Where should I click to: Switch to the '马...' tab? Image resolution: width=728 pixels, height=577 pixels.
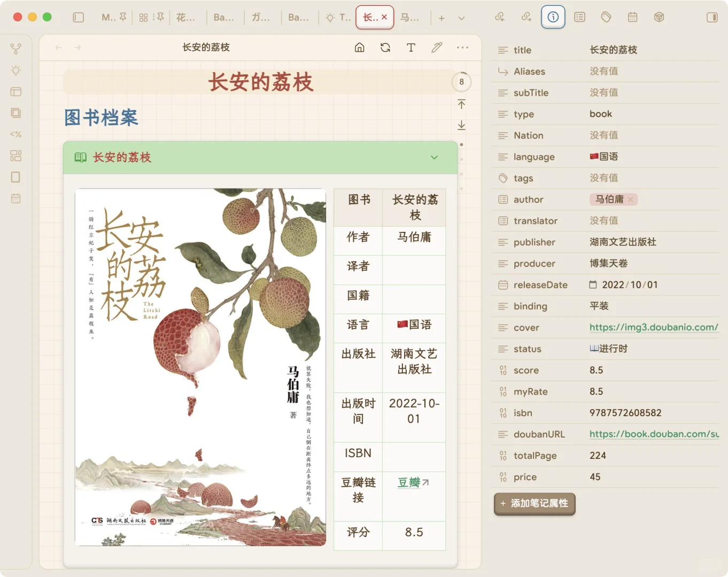click(410, 17)
